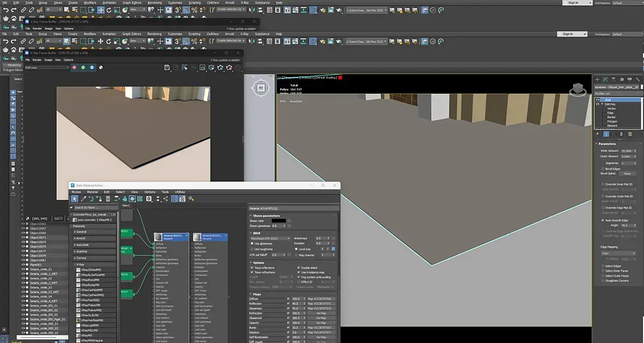Click the Bevel Spline None button
This screenshot has height=343, width=644.
coord(627,173)
